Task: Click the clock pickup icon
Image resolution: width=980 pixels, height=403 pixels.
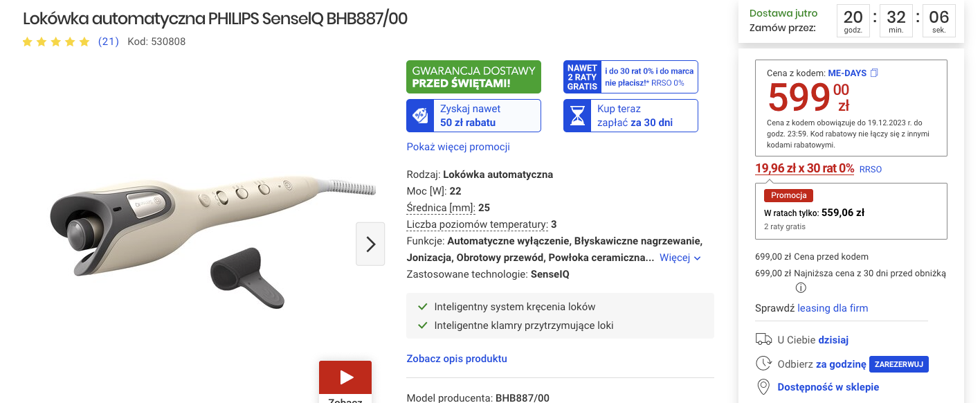Action: [x=763, y=364]
